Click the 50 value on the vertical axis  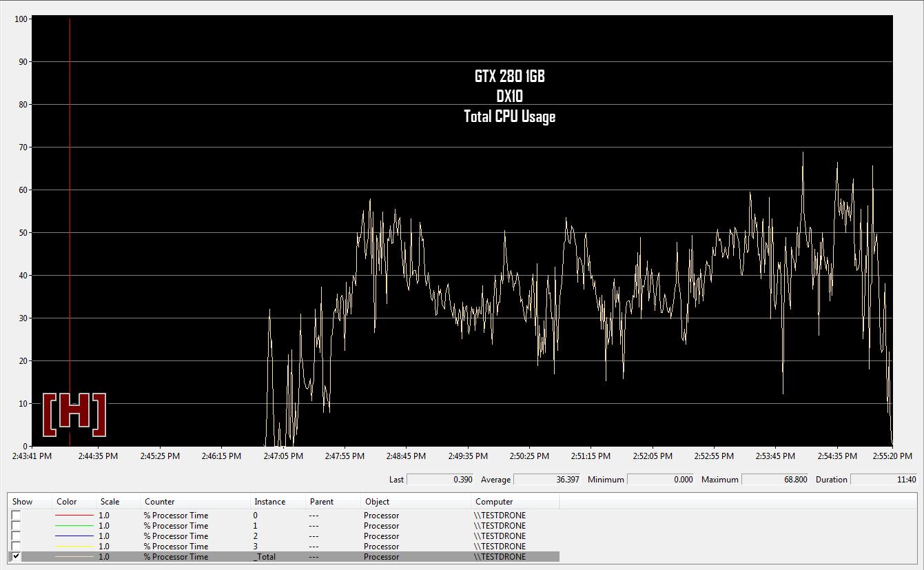pos(23,233)
